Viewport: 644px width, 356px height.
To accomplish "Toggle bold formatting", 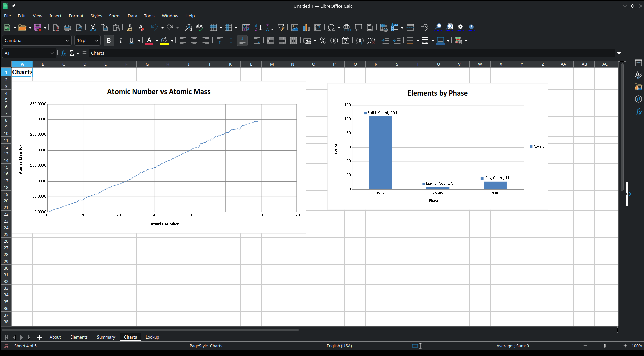I will (x=109, y=41).
